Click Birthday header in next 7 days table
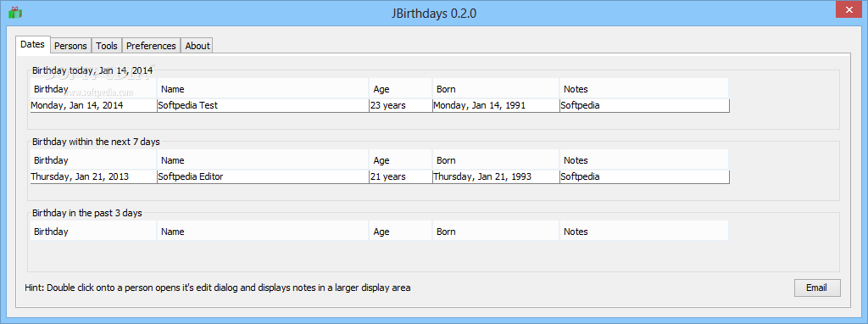868x324 pixels. (93, 160)
